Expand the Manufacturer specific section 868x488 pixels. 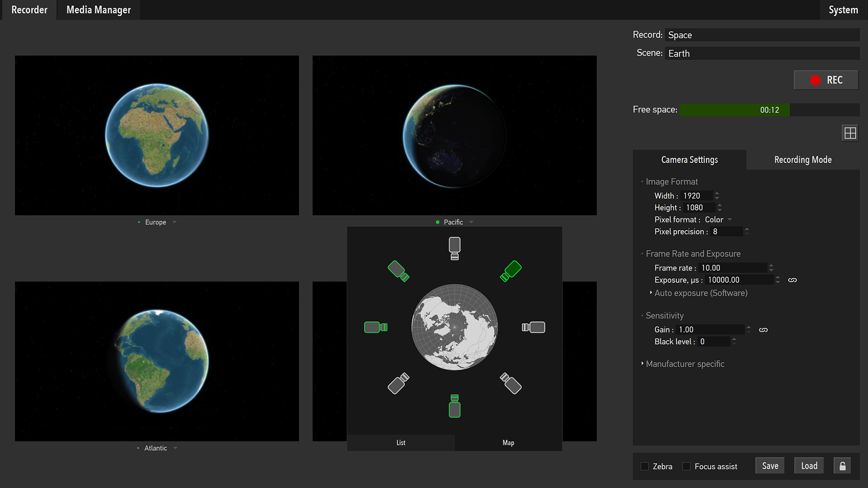(685, 364)
